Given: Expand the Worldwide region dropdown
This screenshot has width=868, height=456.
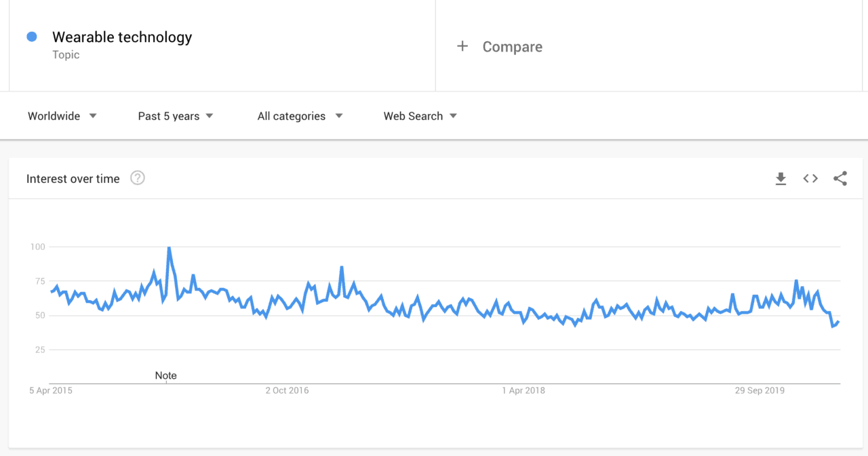Looking at the screenshot, I should 62,116.
